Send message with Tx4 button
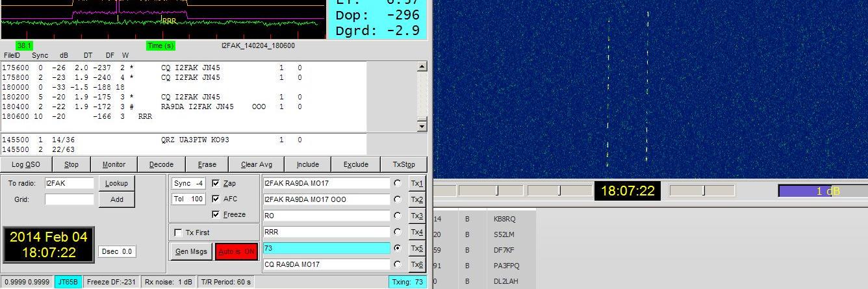The height and width of the screenshot is (289, 868). (x=416, y=232)
